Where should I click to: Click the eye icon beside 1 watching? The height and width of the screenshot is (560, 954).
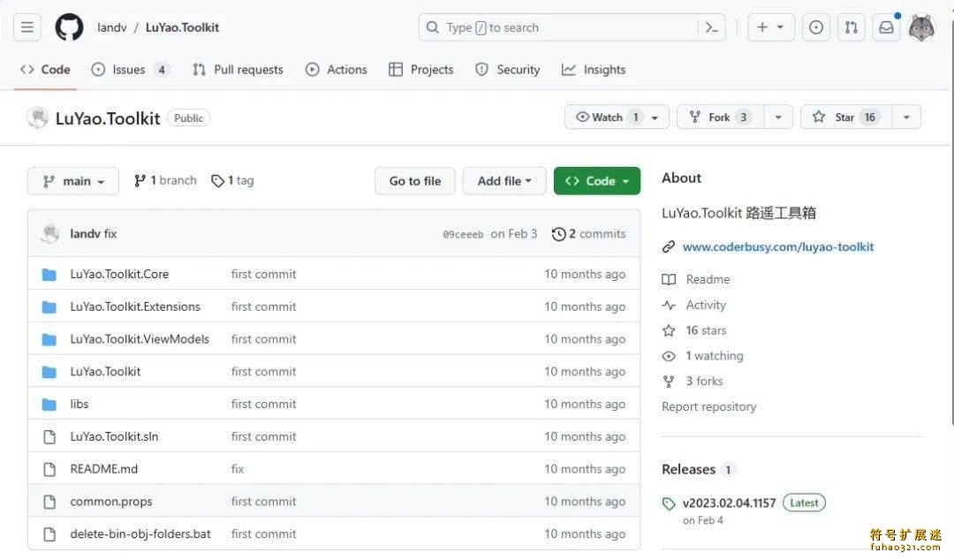point(669,356)
